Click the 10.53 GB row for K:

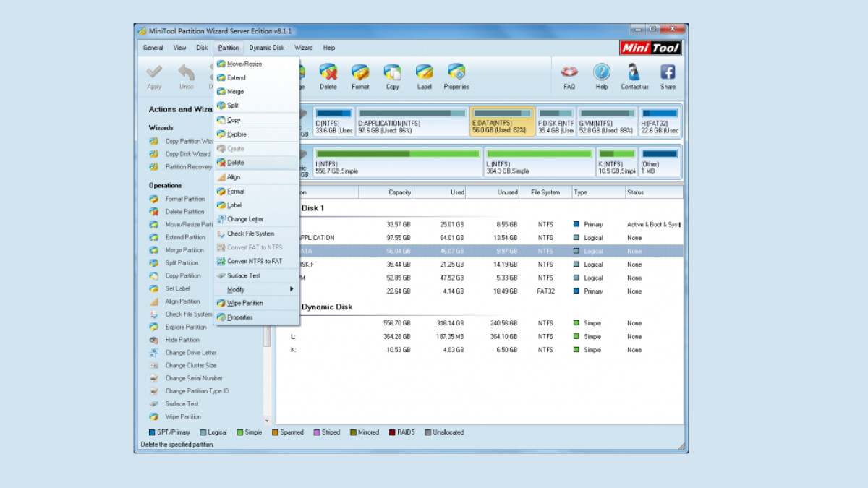click(480, 350)
